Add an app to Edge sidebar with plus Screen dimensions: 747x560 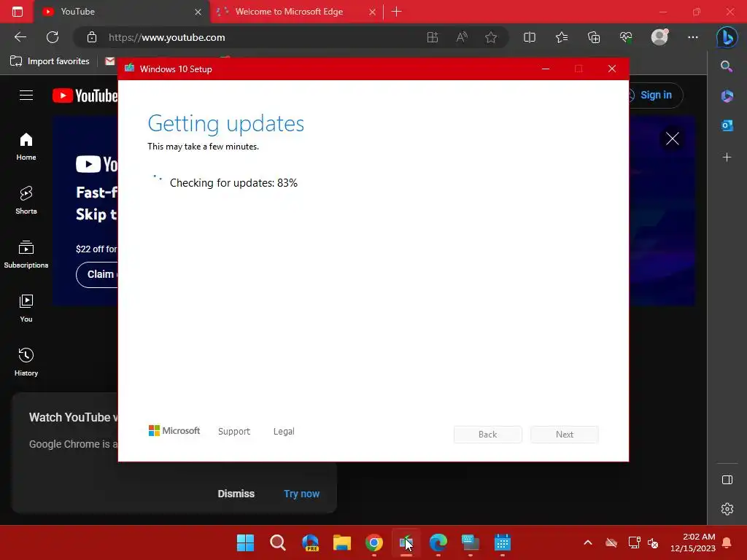pos(727,157)
